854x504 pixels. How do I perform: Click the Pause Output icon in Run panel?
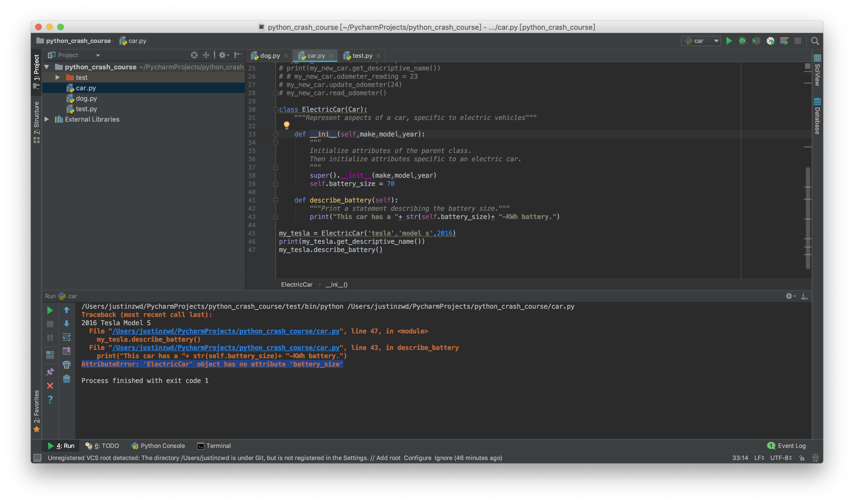[50, 338]
